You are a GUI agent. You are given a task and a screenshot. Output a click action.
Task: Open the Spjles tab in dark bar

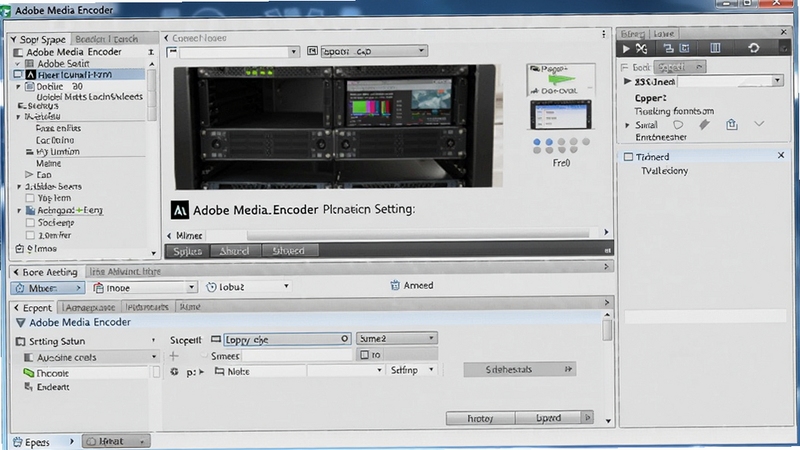187,251
